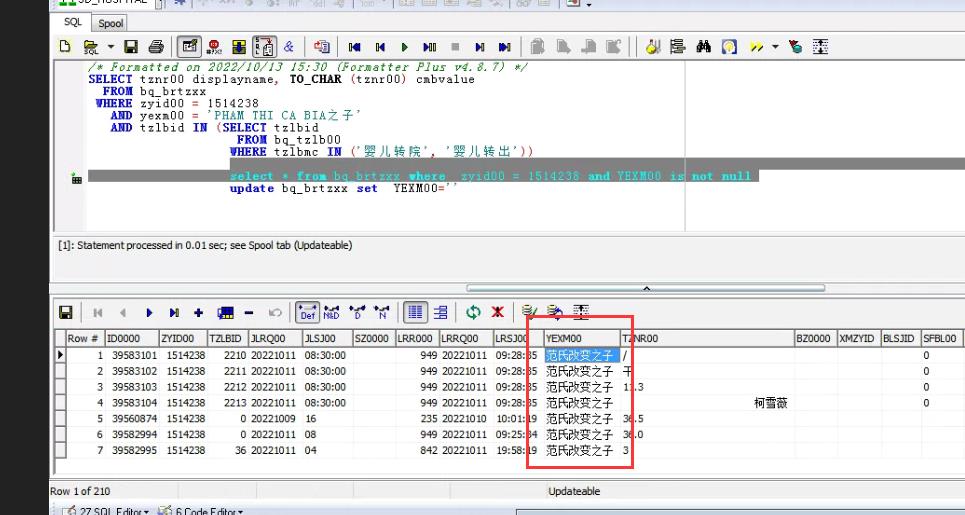Click the code formatter icon at toolbar end
The image size is (965, 515).
(x=820, y=47)
